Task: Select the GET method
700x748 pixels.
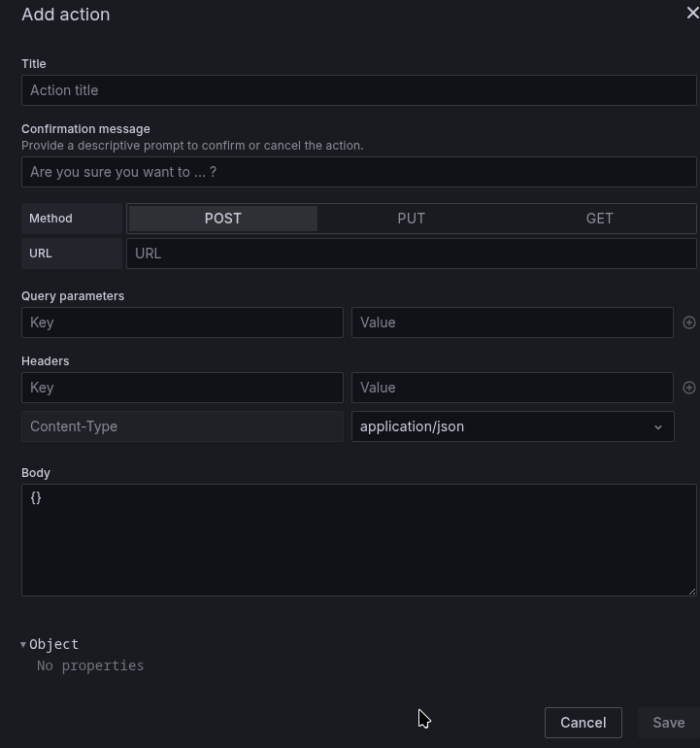Action: pyautogui.click(x=599, y=219)
